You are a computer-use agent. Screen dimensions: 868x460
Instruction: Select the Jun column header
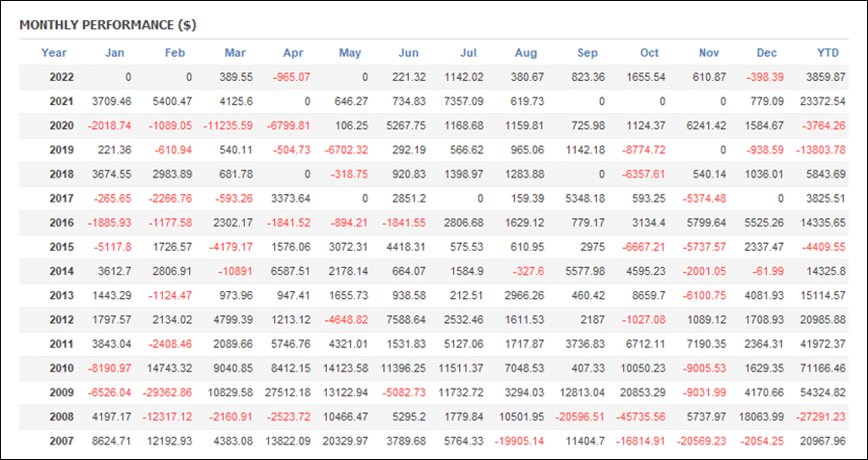[x=409, y=53]
